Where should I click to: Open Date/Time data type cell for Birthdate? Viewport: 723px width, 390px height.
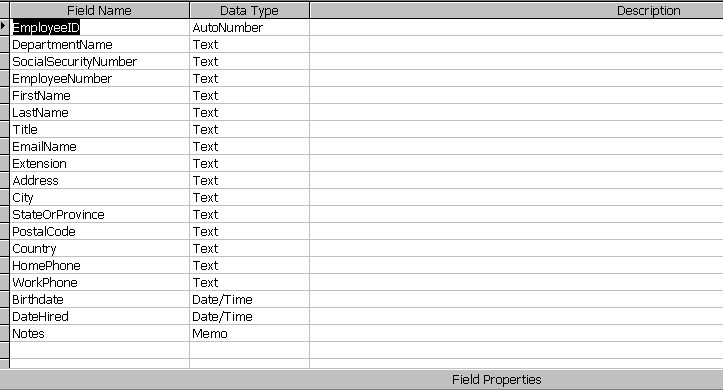(x=249, y=300)
